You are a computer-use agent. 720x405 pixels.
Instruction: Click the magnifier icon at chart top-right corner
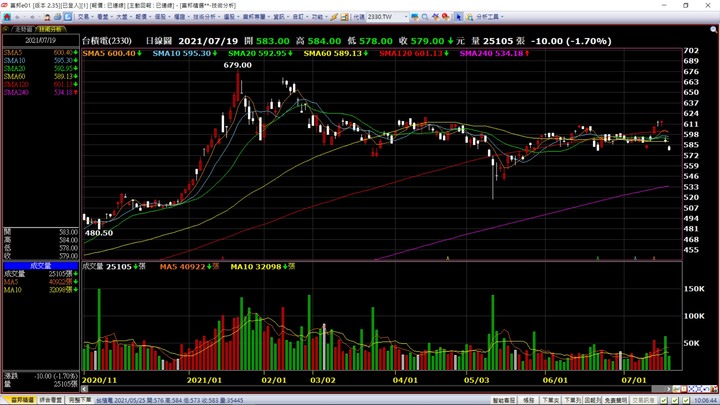[x=714, y=29]
